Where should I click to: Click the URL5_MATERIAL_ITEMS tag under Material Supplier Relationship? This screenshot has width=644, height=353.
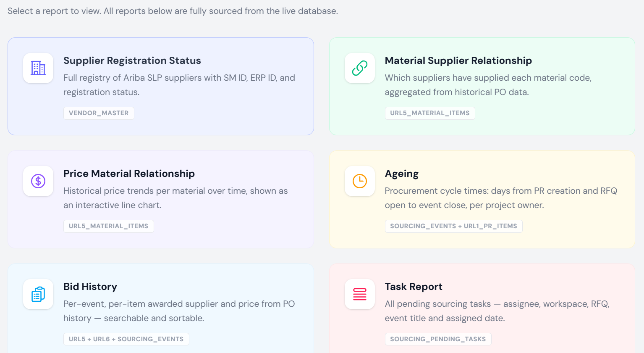pos(430,113)
